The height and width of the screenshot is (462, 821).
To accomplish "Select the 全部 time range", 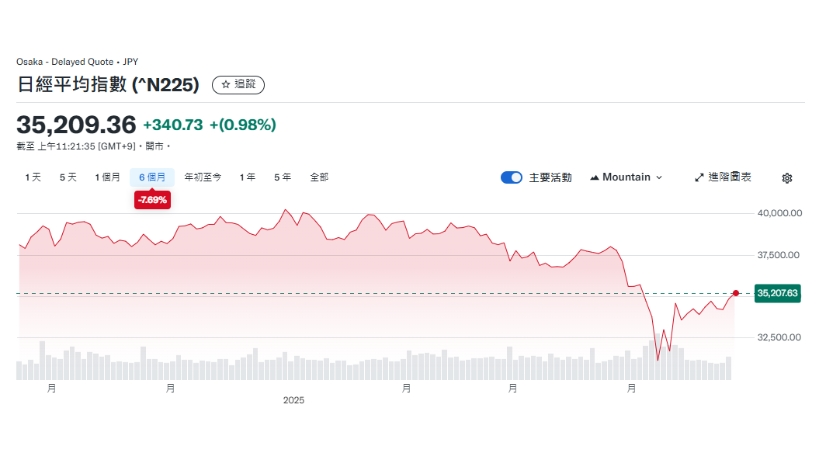I will 319,178.
